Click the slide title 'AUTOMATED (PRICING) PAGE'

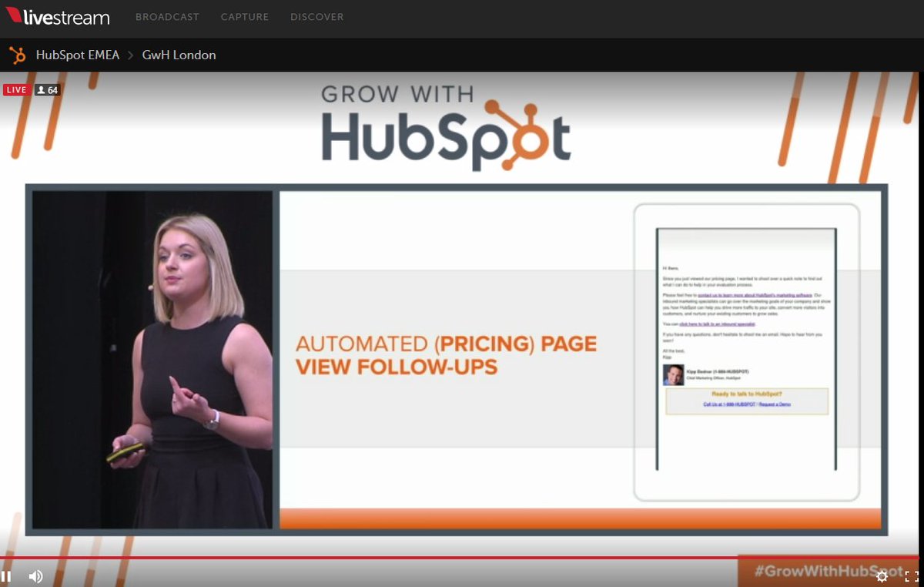447,344
